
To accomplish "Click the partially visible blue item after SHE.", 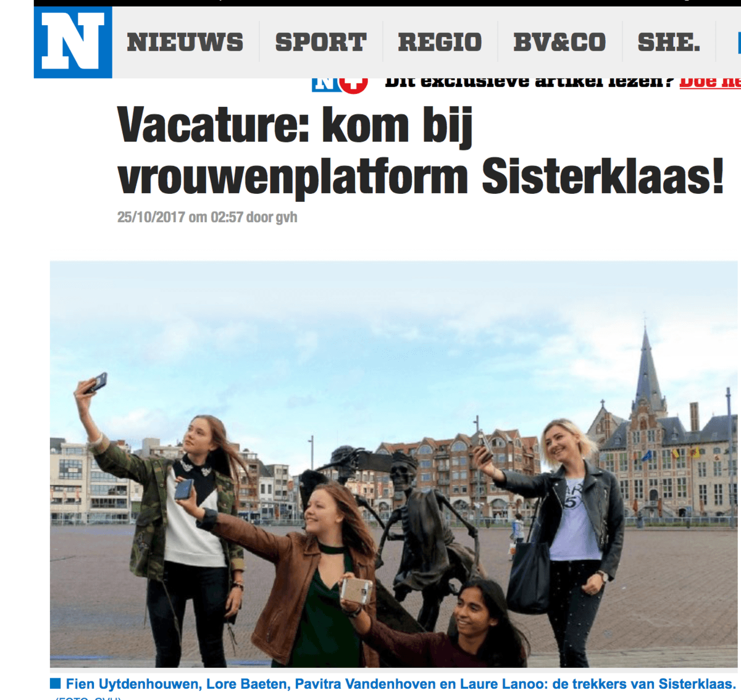I will click(739, 43).
